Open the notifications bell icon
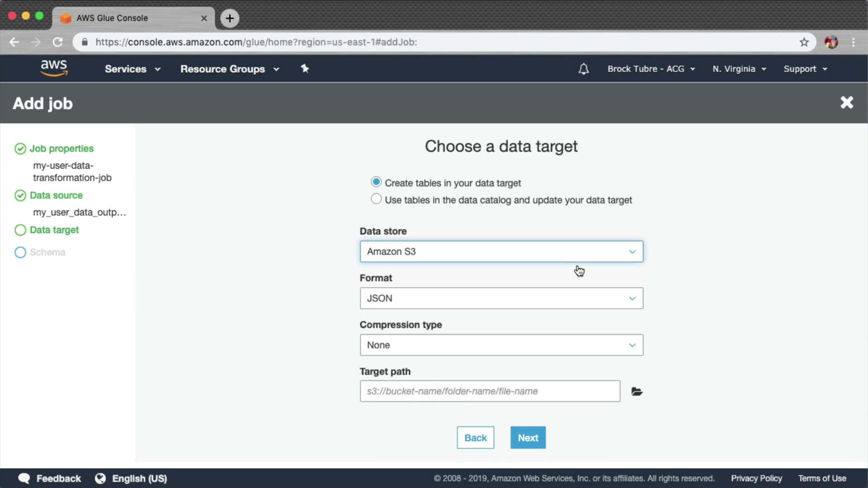 click(583, 69)
